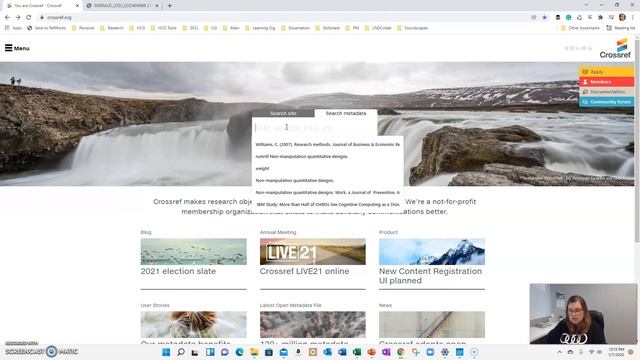This screenshot has width=640, height=360.
Task: Open the Latest Open Metadata File image
Action: tap(313, 324)
